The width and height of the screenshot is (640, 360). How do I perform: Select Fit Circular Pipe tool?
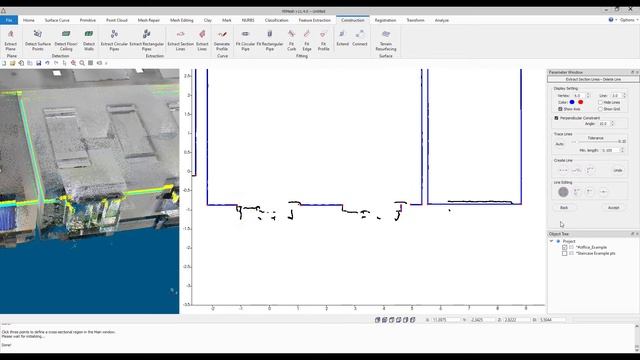click(245, 40)
